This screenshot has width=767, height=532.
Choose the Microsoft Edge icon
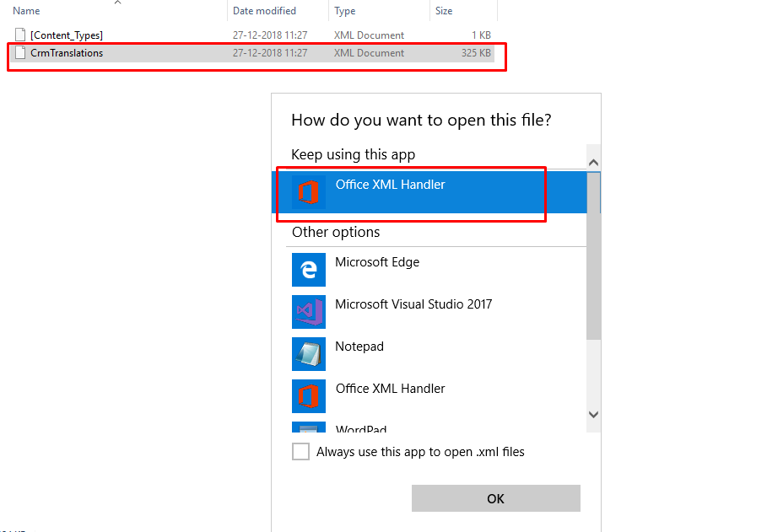pos(309,270)
